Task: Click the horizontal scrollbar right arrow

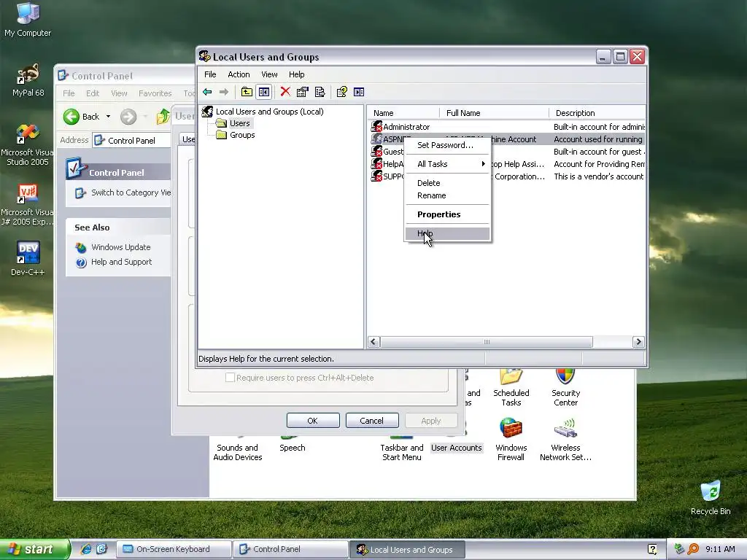Action: click(x=638, y=342)
